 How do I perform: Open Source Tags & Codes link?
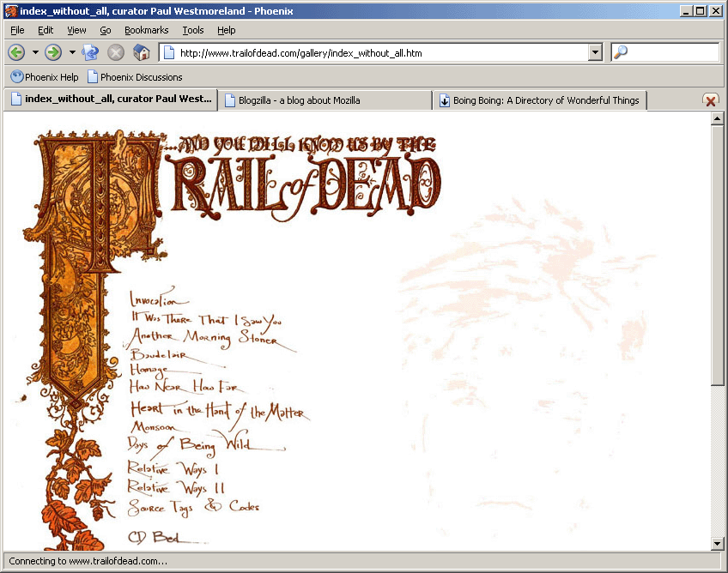click(x=193, y=507)
